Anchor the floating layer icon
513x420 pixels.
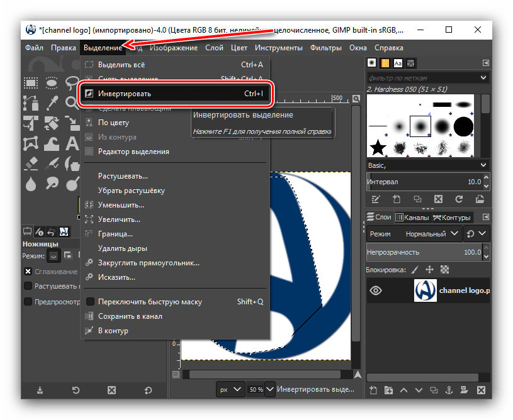point(449,390)
